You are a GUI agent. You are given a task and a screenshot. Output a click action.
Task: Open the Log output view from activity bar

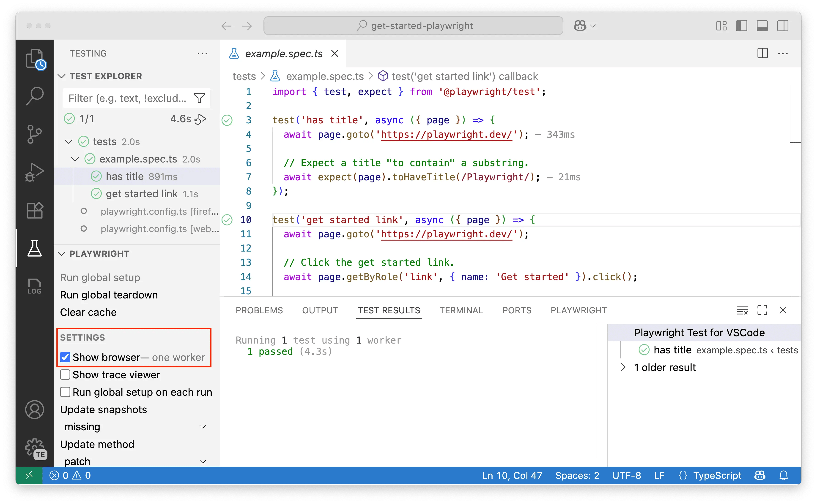[34, 286]
